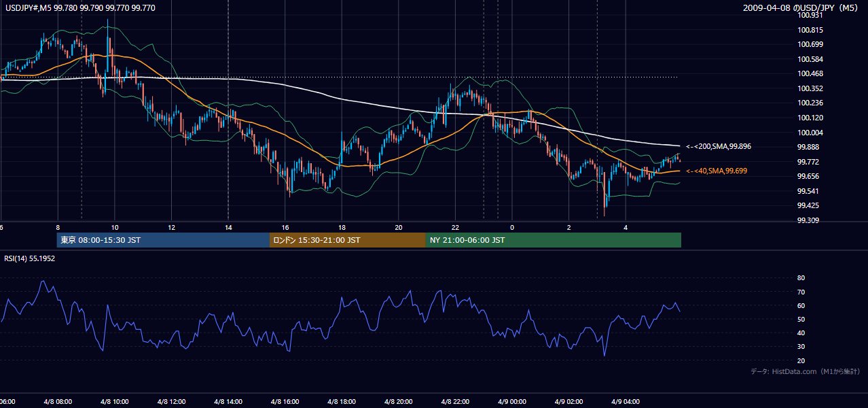Viewport: 868px width, 408px height.
Task: Click price axis label 100.815
Action: click(810, 30)
